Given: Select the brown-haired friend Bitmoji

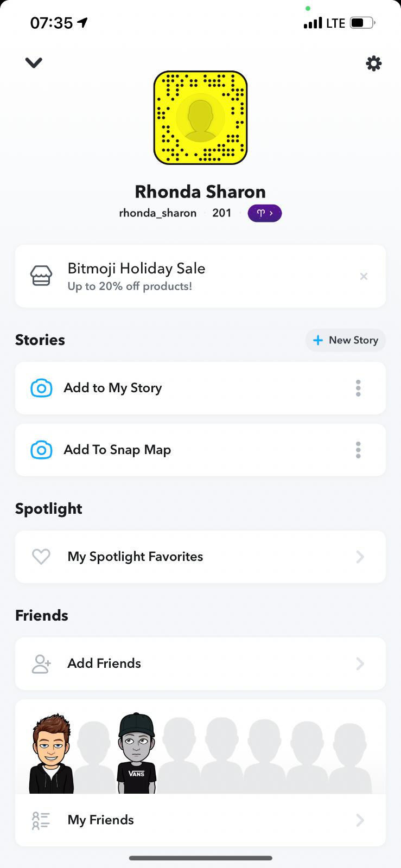Looking at the screenshot, I should 52,754.
